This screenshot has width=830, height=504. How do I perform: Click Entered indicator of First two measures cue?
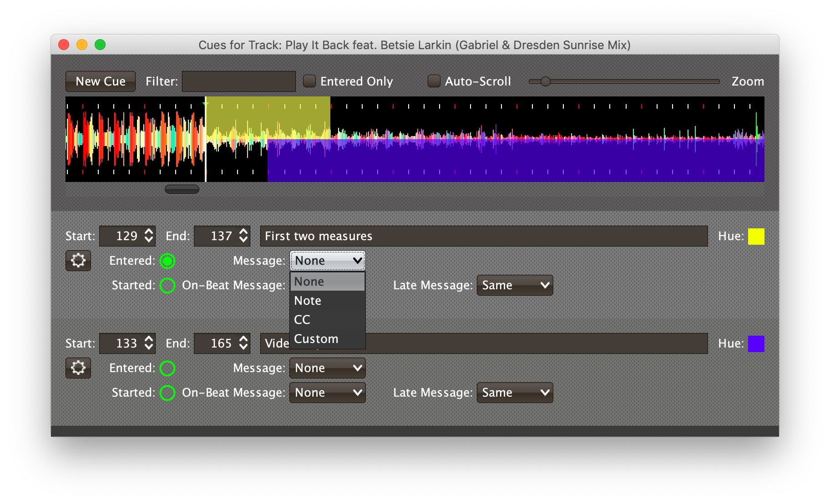tap(167, 261)
